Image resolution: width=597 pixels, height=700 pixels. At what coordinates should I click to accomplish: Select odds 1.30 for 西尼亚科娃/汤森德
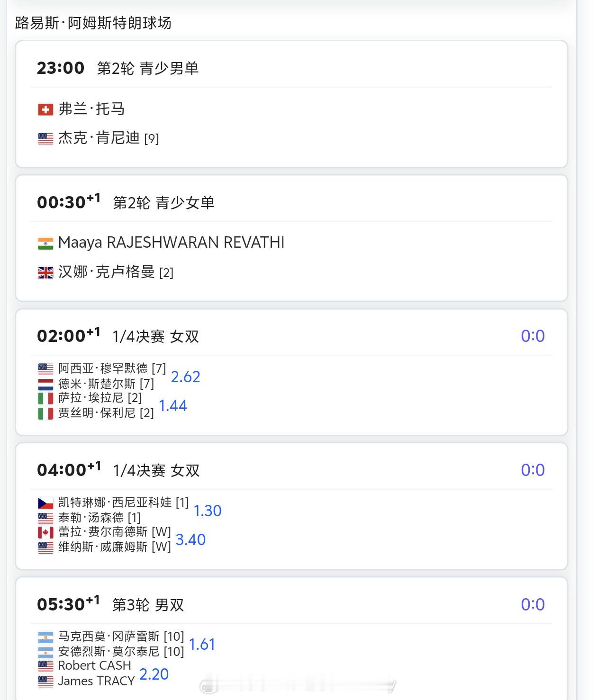208,511
